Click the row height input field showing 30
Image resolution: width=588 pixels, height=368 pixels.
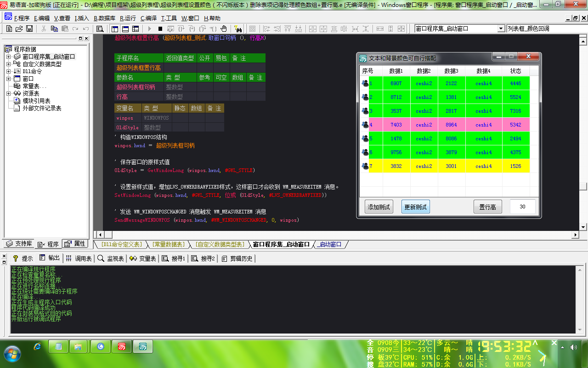click(522, 207)
